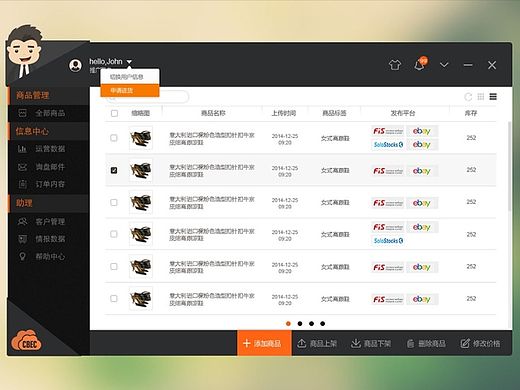This screenshot has width=520, height=390.
Task: Click the 商品上架 upload button
Action: click(317, 343)
